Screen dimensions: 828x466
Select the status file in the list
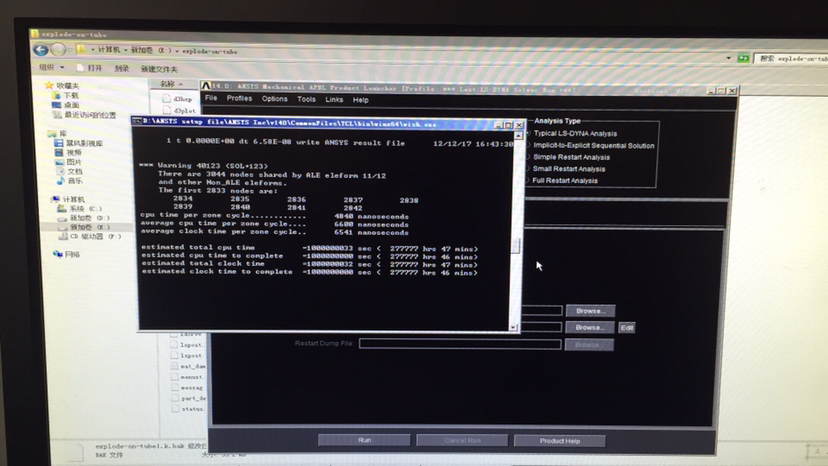pos(187,408)
